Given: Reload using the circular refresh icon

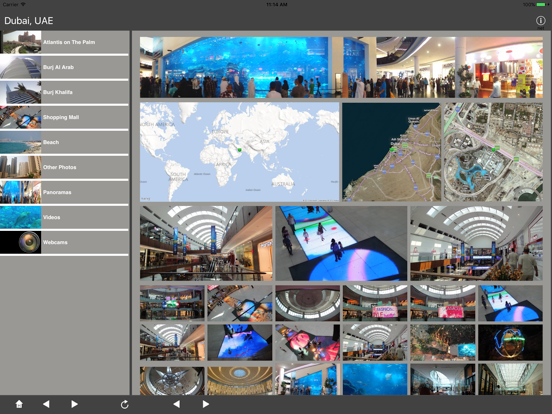Looking at the screenshot, I should pyautogui.click(x=124, y=404).
